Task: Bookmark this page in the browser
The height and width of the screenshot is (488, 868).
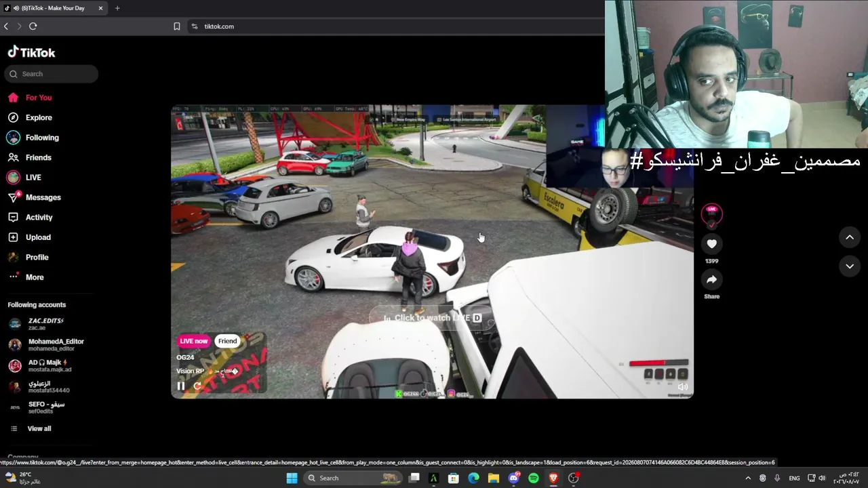Action: (177, 26)
